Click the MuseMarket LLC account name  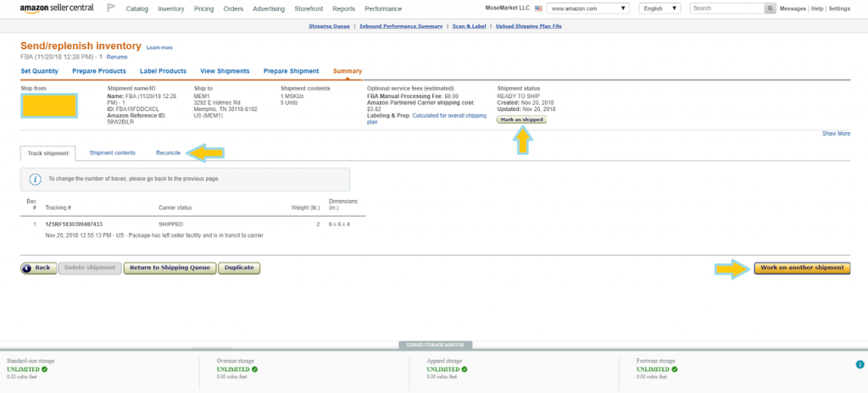coord(508,8)
